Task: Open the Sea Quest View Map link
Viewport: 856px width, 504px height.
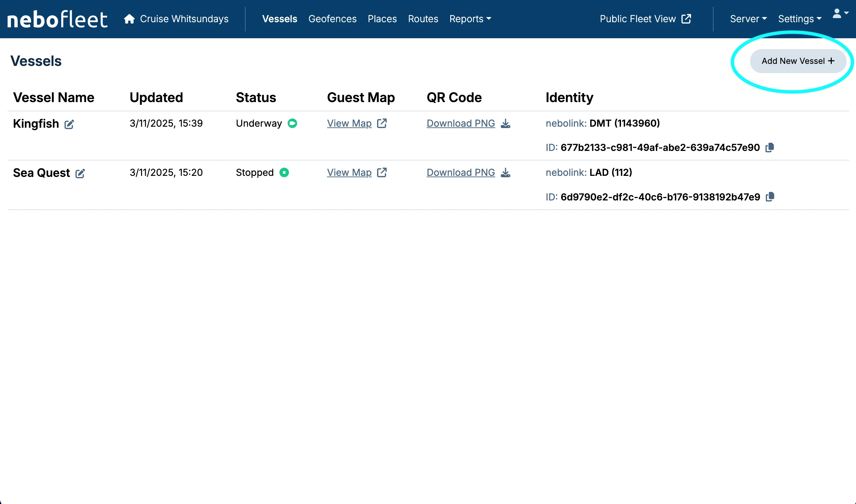Action: click(x=349, y=173)
